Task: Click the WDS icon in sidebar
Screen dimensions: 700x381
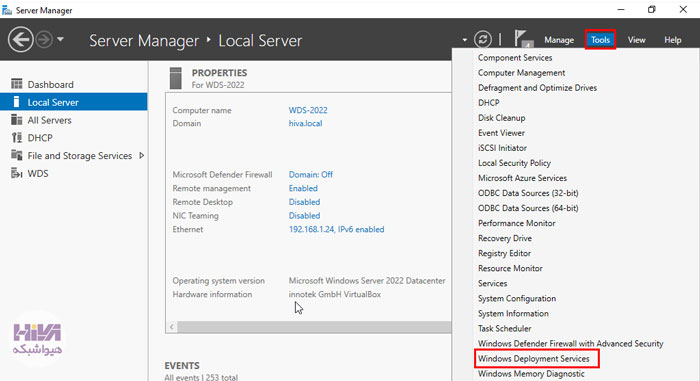Action: click(x=17, y=173)
